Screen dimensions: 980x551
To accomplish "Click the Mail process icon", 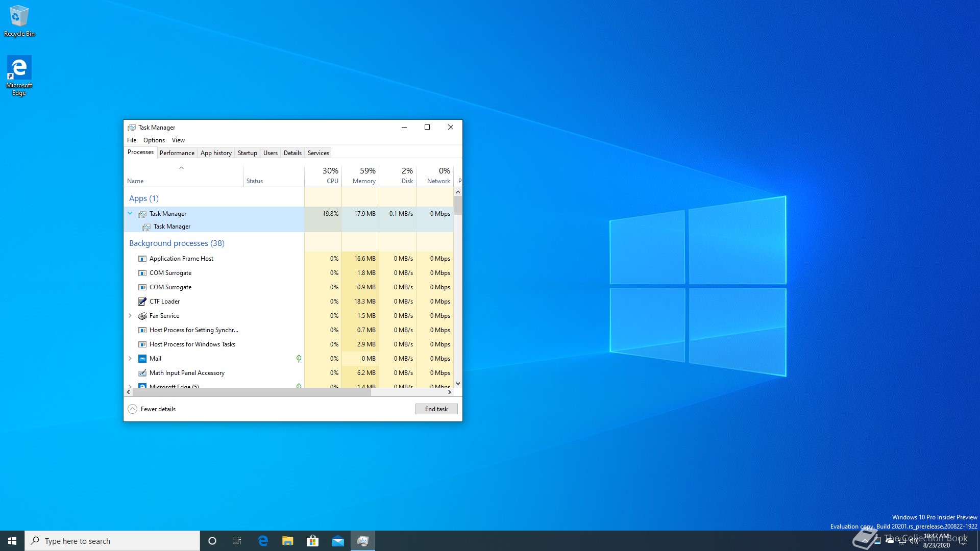I will [142, 359].
